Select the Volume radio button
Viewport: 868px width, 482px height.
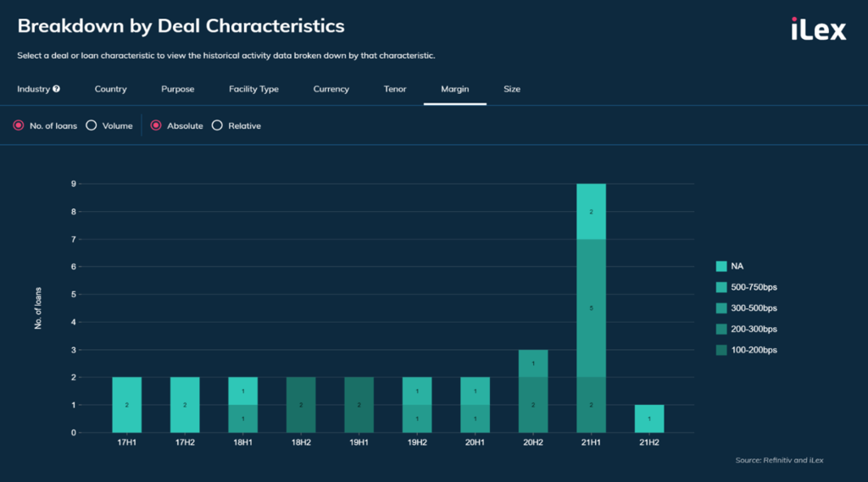[x=92, y=125]
